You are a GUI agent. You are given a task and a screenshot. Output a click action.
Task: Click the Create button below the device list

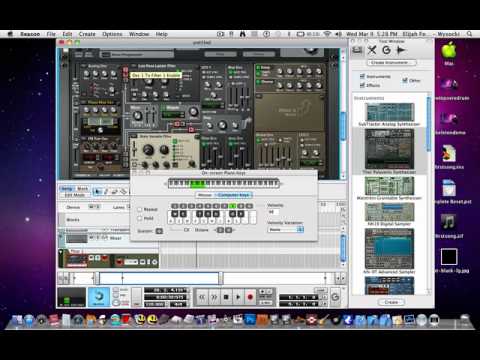391,302
